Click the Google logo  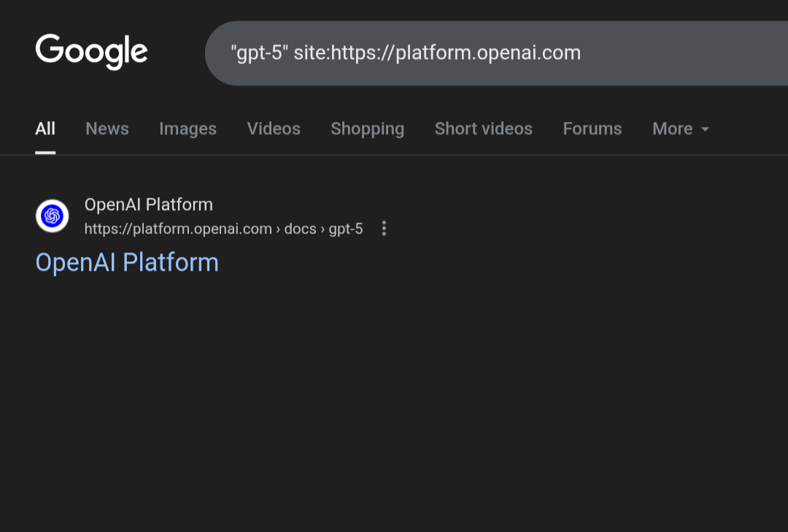(x=91, y=52)
